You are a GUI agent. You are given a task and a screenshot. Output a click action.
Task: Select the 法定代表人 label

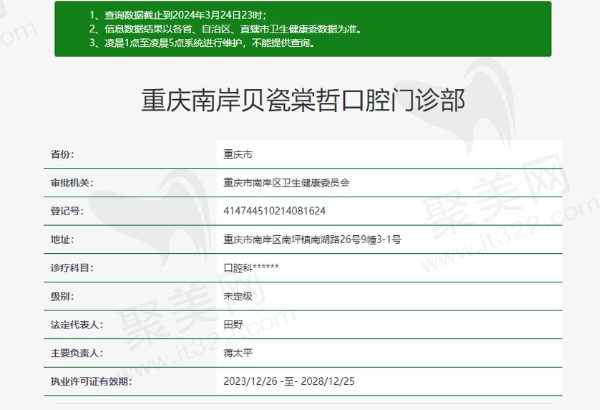coord(77,325)
